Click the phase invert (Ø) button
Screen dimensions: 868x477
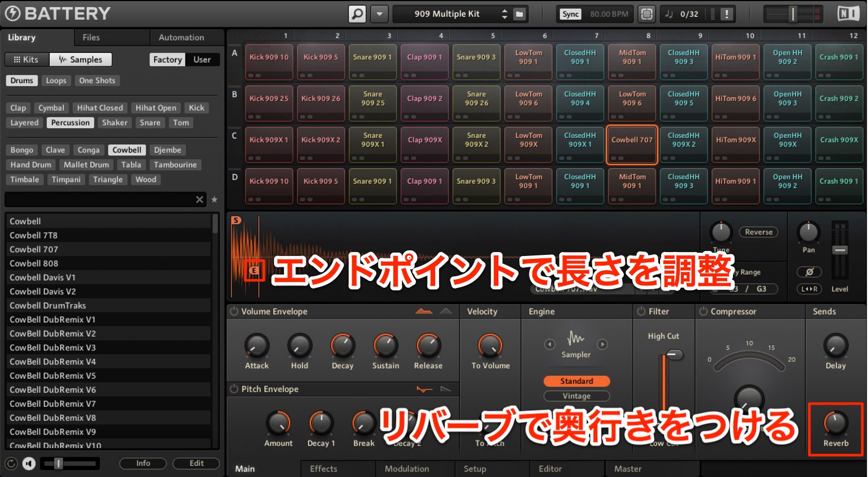pyautogui.click(x=809, y=272)
